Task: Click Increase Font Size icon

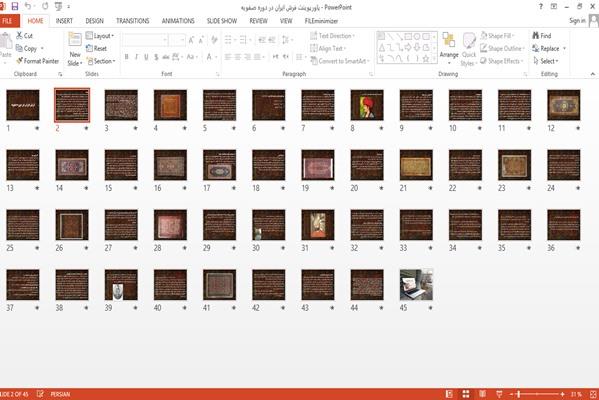Action: click(x=191, y=40)
